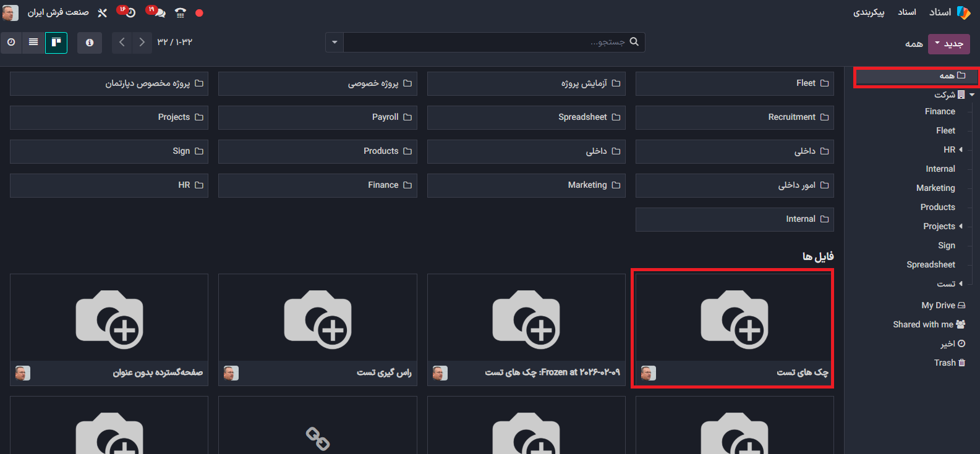The image size is (980, 454).
Task: Switch to activity clock view
Action: point(11,42)
